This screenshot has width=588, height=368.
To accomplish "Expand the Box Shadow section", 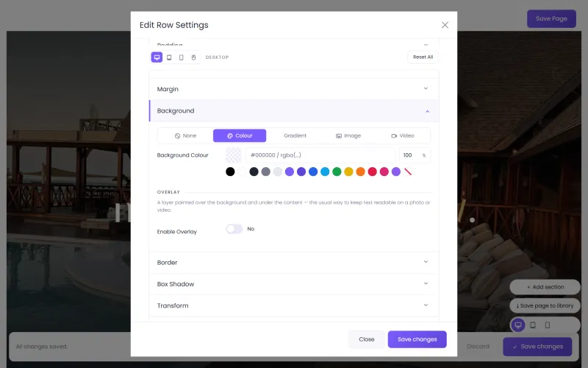I will [293, 284].
